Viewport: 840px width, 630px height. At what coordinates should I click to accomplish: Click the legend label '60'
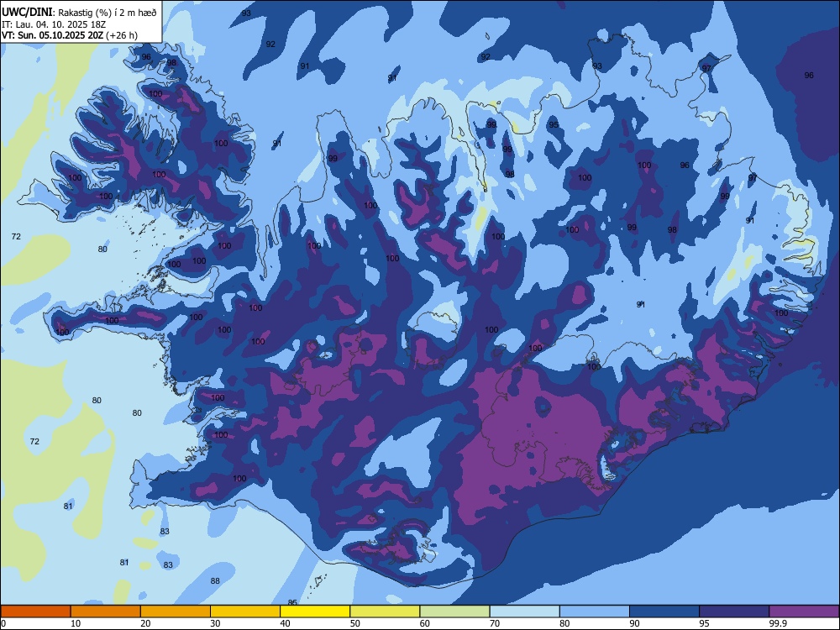pyautogui.click(x=425, y=623)
